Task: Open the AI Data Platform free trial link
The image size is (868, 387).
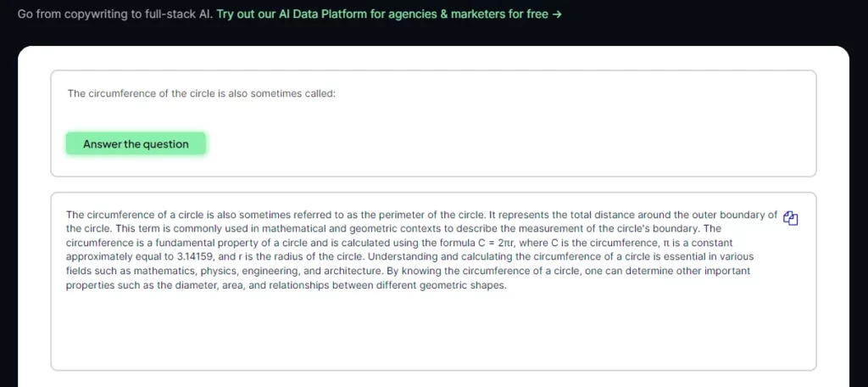Action: click(x=389, y=14)
